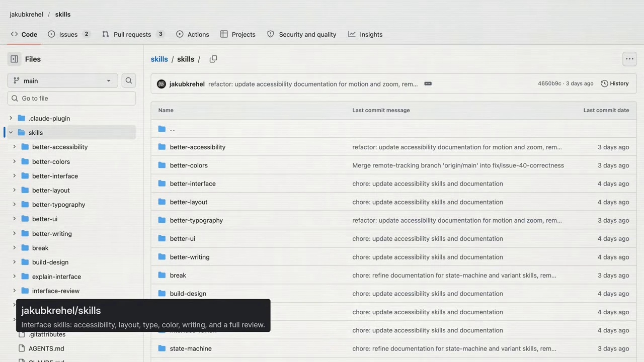Click the AGENTS.md file icon

click(x=22, y=348)
